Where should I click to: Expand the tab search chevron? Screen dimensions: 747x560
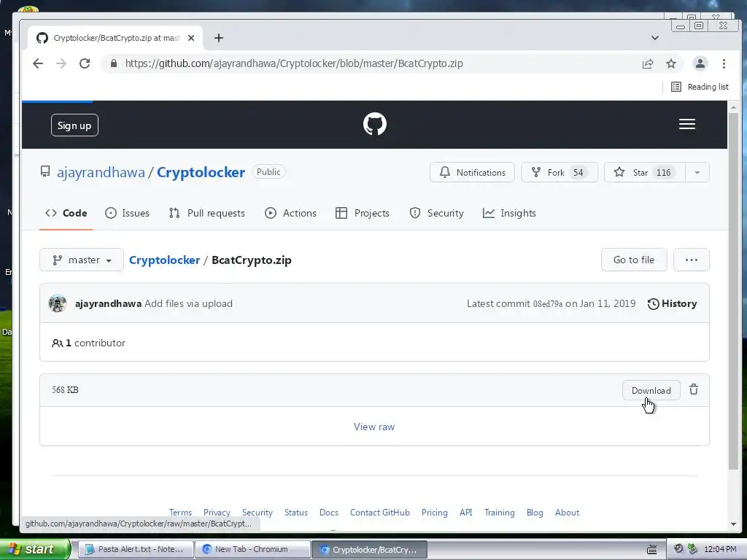point(655,38)
